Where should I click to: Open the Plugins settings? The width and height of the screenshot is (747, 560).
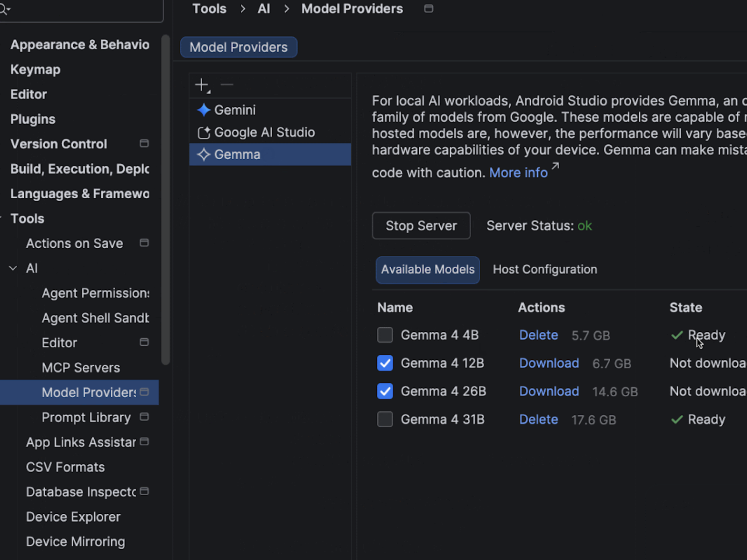pos(33,119)
